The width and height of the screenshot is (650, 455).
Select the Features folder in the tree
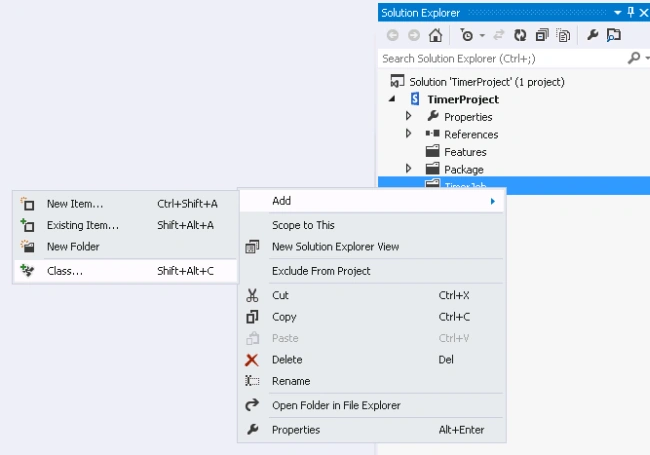click(x=465, y=152)
